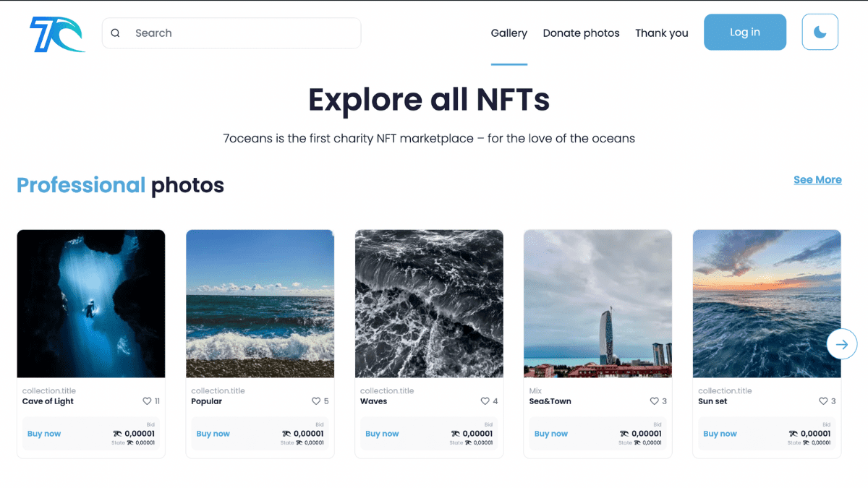This screenshot has height=488, width=868.
Task: Click heart icon on Popular card
Action: coord(316,401)
